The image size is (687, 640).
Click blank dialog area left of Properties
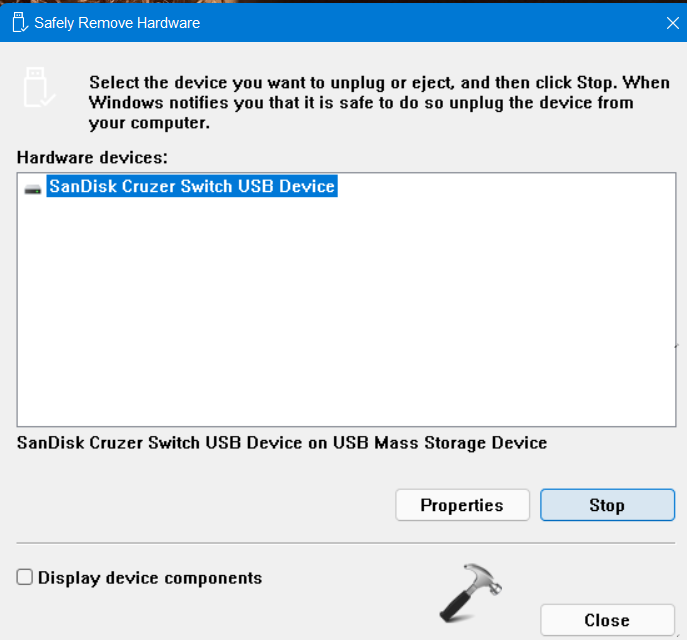pyautogui.click(x=200, y=505)
